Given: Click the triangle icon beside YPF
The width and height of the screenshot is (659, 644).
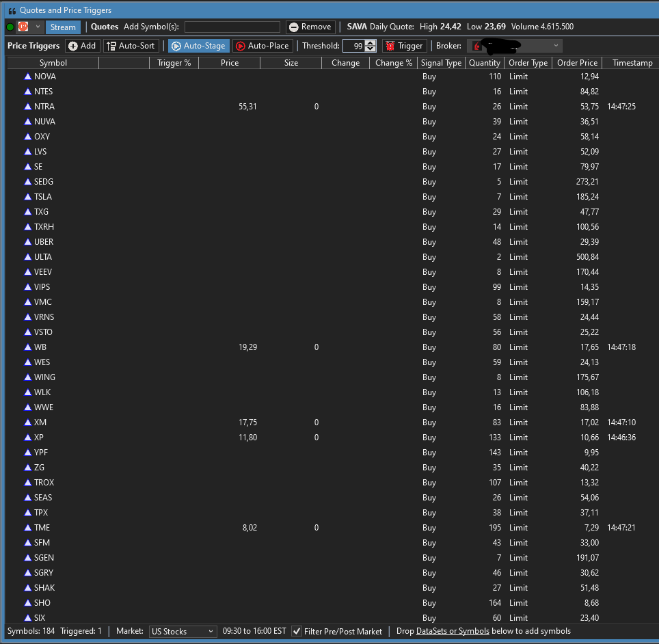Looking at the screenshot, I should tap(28, 453).
